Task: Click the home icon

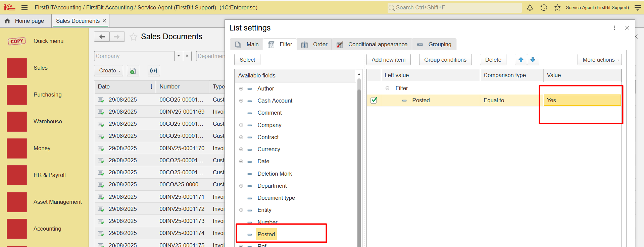Action: [x=7, y=21]
